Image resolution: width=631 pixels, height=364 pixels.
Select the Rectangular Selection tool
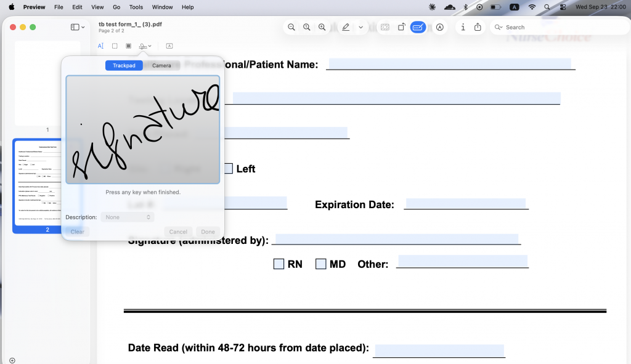(x=115, y=46)
